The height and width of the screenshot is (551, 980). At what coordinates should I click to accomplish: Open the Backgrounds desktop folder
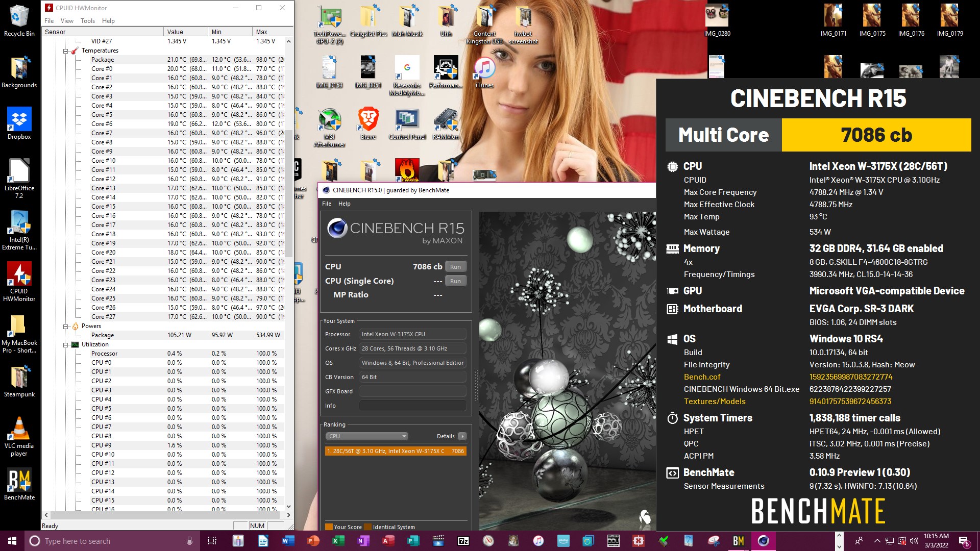19,72
